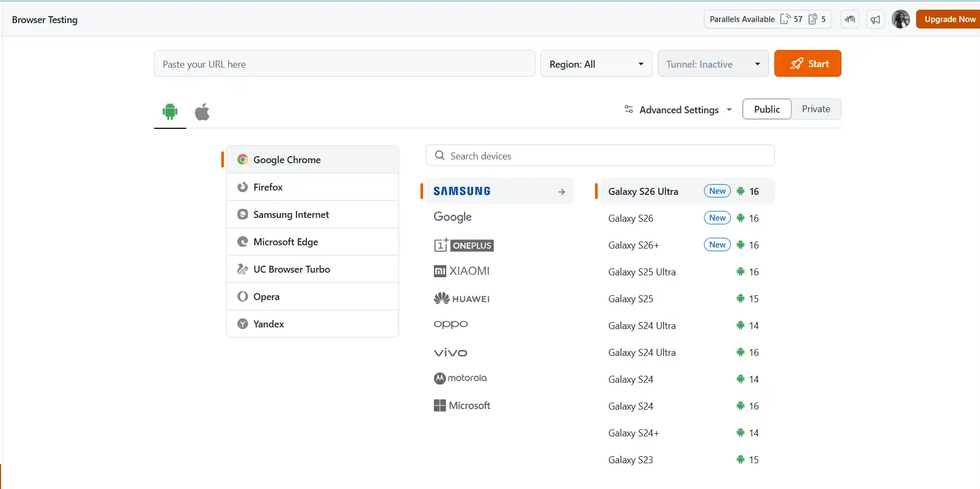Open the Tunnel: Inactive dropdown
980x489 pixels.
click(713, 64)
